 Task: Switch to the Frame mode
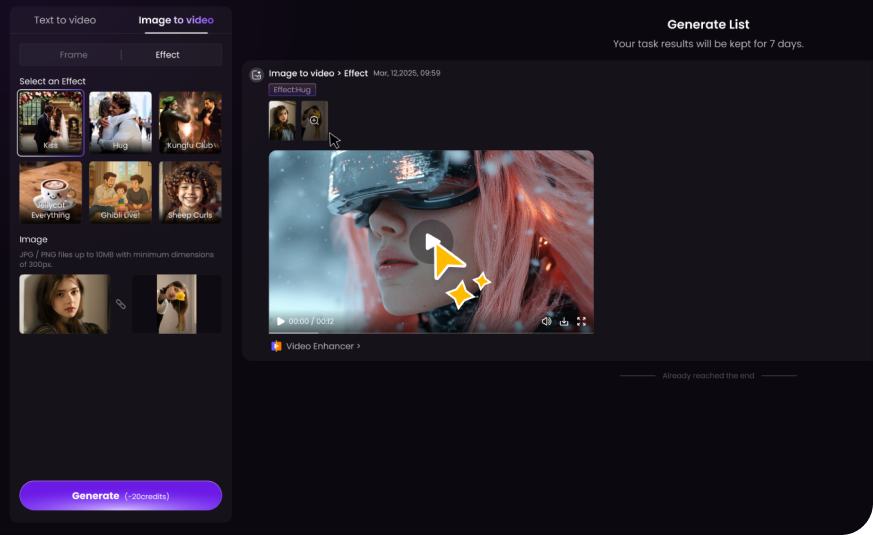pos(73,55)
